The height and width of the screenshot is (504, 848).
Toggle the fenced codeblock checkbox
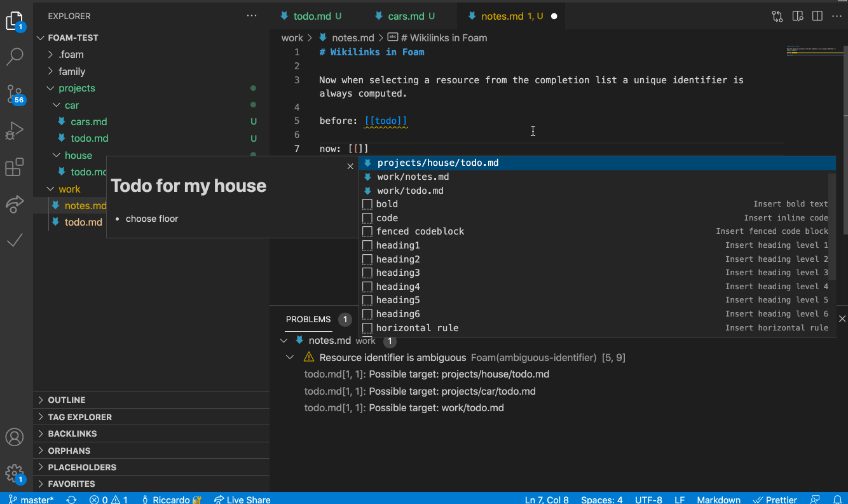coord(367,231)
